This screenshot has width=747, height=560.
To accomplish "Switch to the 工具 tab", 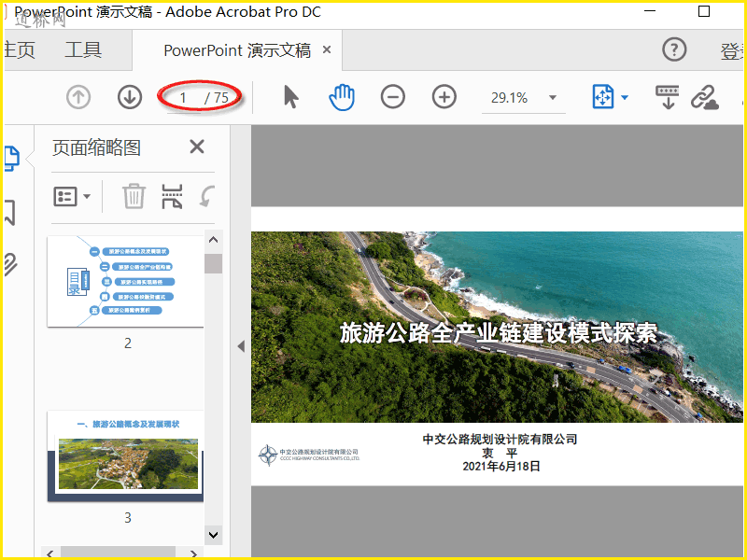I will pos(83,50).
